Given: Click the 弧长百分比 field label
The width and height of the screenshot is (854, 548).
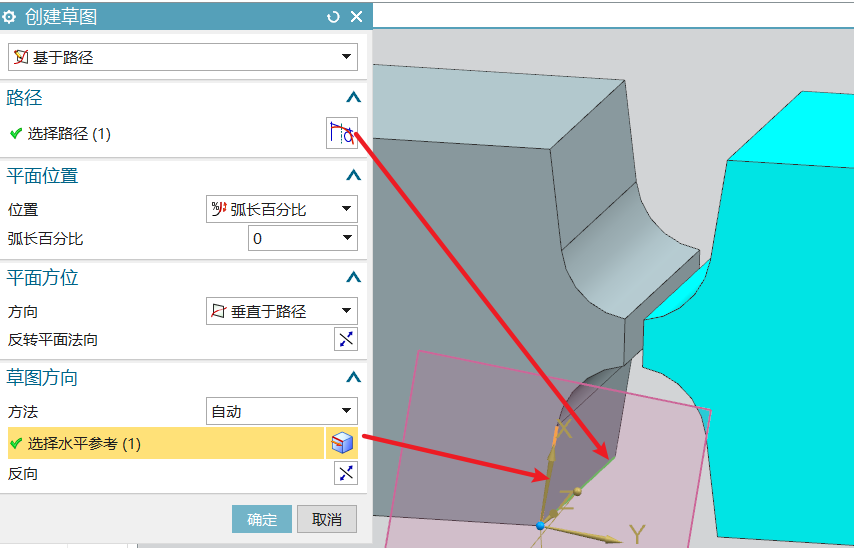Looking at the screenshot, I should pyautogui.click(x=46, y=239).
